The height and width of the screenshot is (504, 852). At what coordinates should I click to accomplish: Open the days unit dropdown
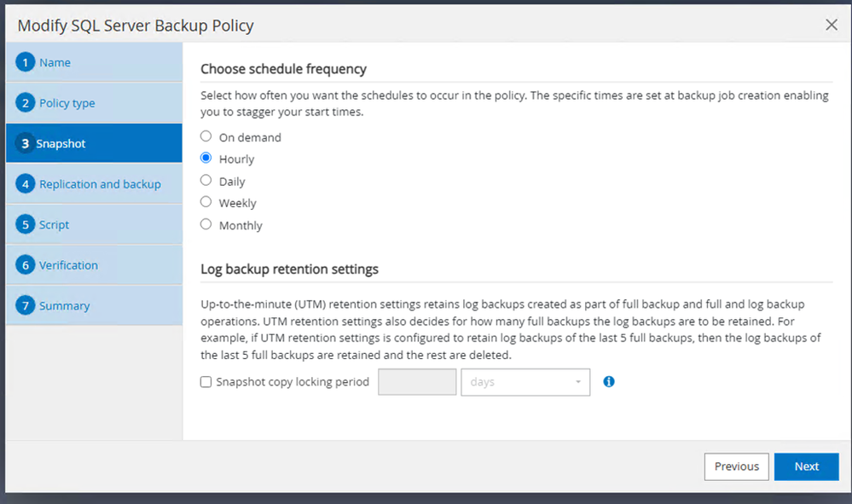[525, 382]
